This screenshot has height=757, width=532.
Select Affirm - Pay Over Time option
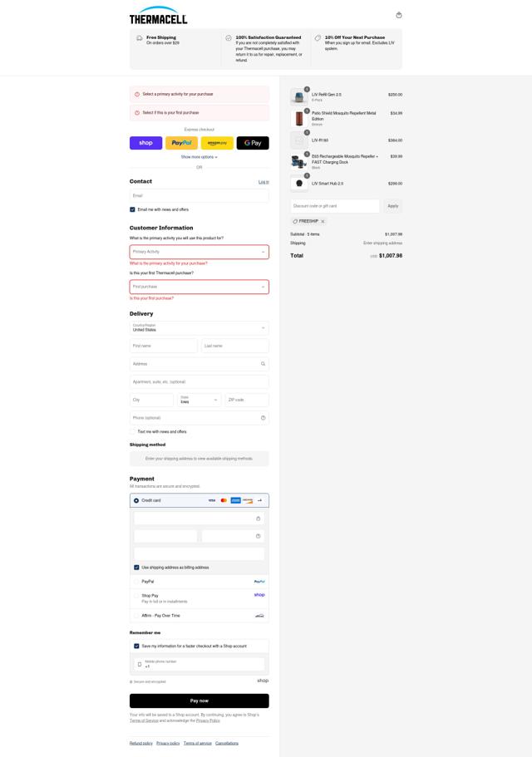[x=136, y=616]
